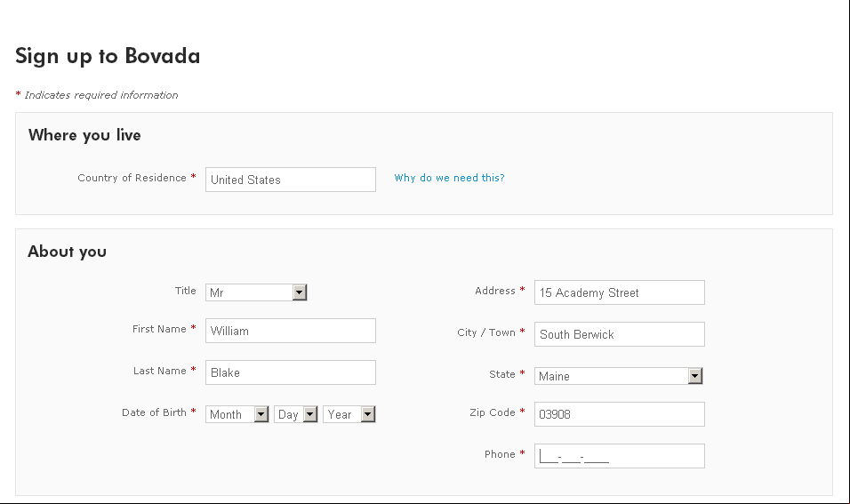The height and width of the screenshot is (504, 850).
Task: Click the 'About you' section heading
Action: pos(68,252)
